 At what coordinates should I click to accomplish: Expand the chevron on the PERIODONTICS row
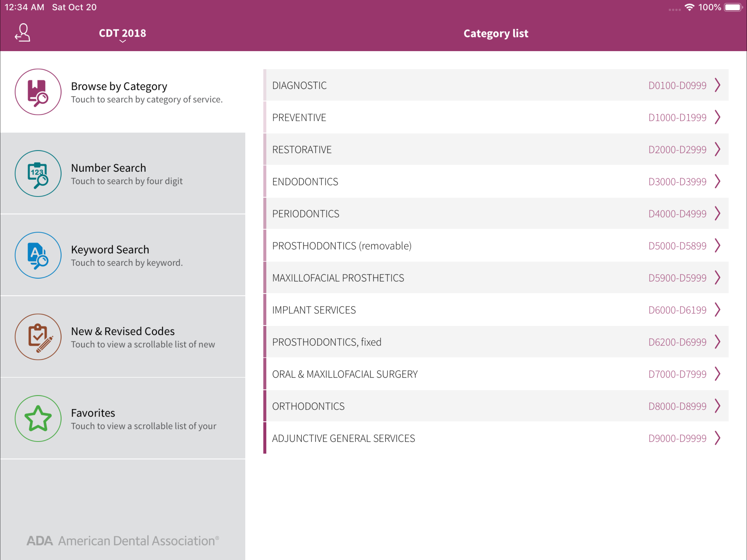[x=718, y=214]
